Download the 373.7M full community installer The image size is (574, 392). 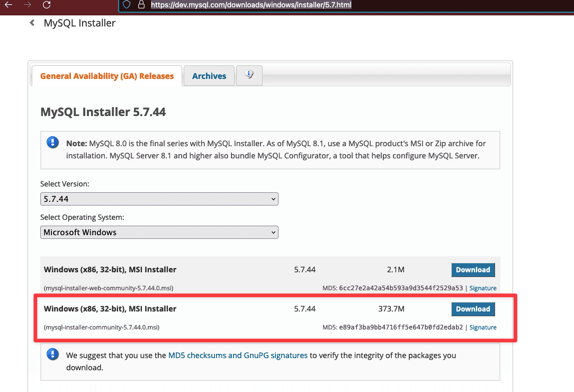click(473, 309)
